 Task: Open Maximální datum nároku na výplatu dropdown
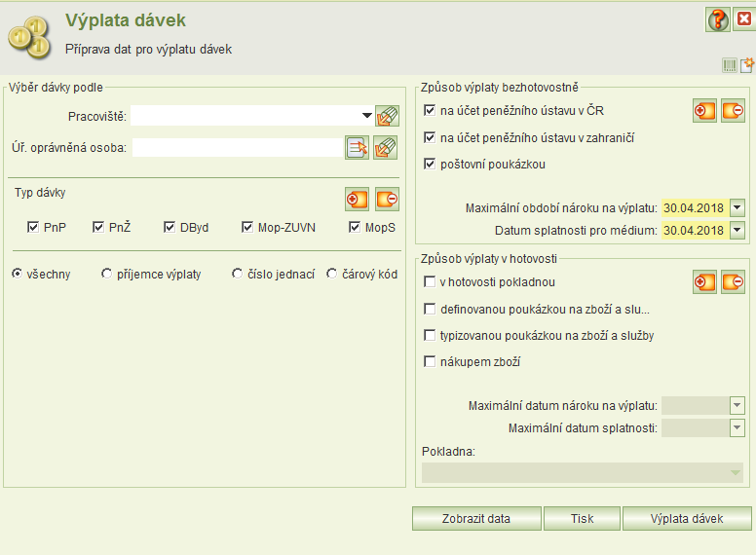pos(737,406)
